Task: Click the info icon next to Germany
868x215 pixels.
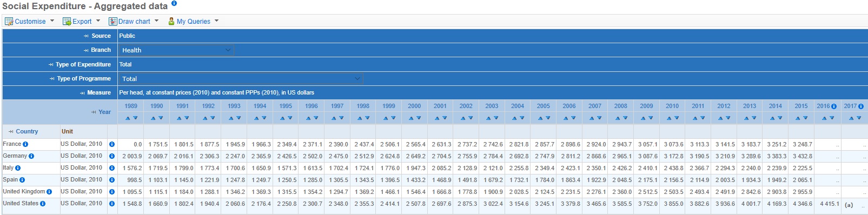Action: point(31,156)
